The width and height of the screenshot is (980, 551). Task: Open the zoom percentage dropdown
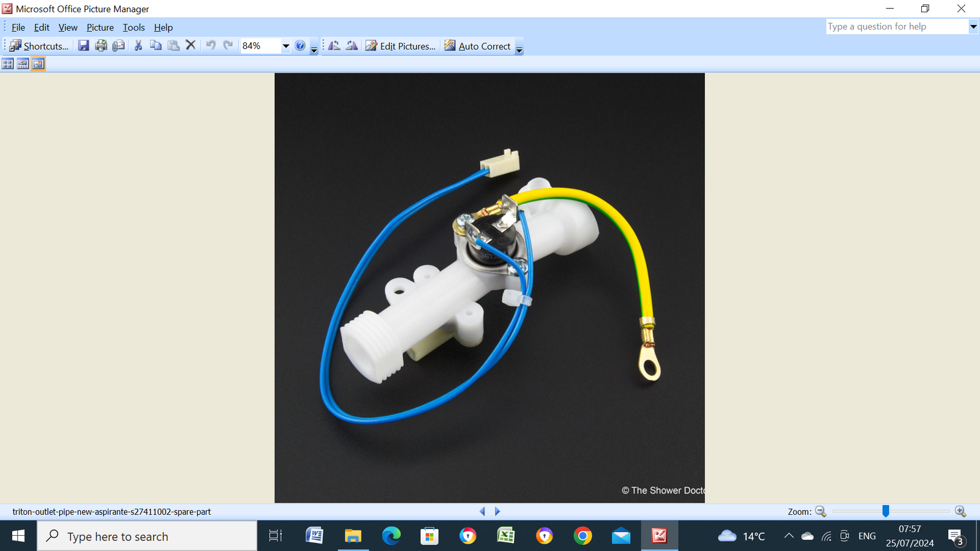[285, 46]
